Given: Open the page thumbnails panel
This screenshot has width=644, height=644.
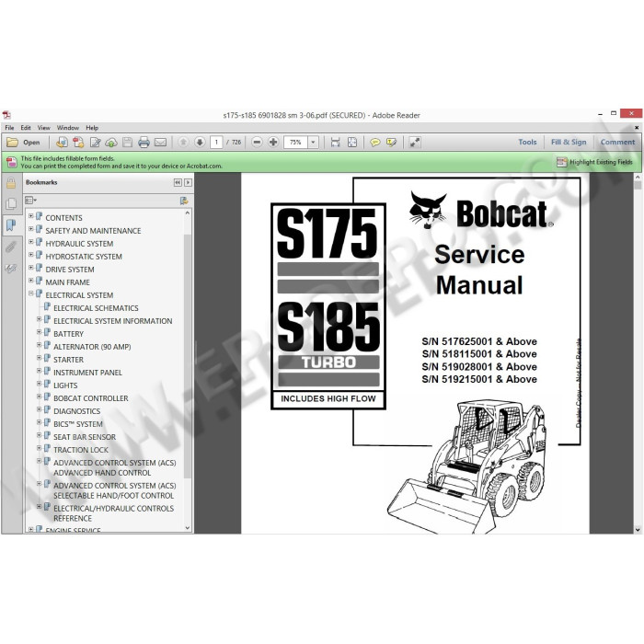Looking at the screenshot, I should [11, 203].
